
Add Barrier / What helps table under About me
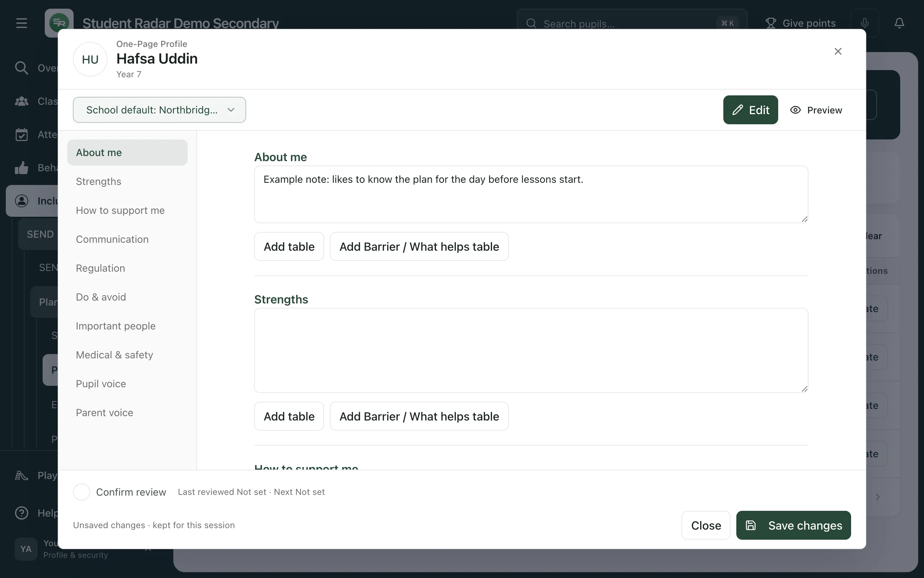419,247
